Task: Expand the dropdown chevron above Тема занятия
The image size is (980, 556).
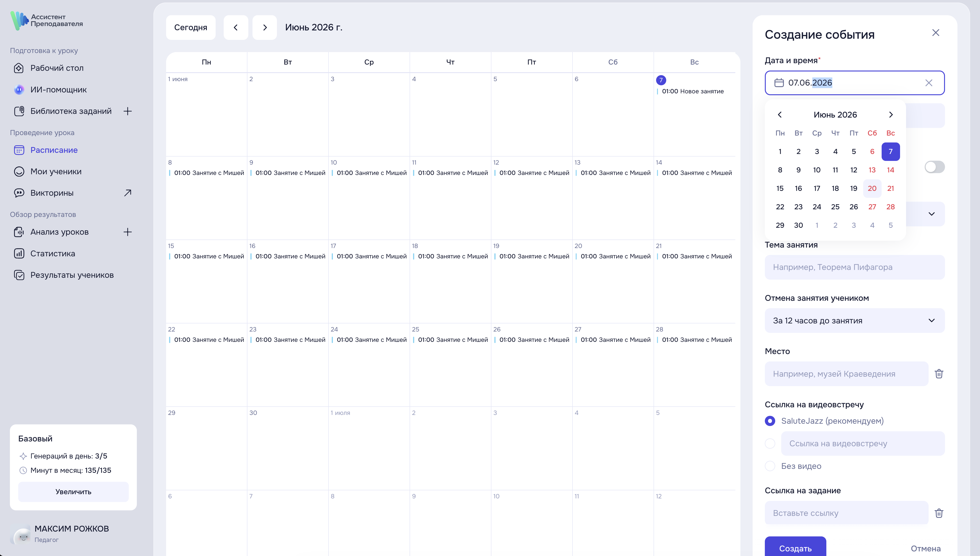Action: (932, 214)
